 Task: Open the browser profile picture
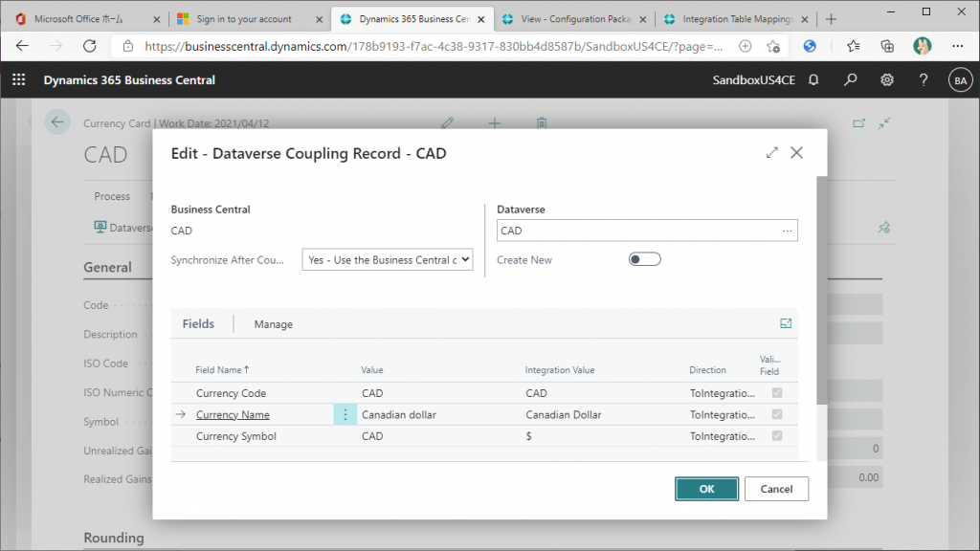tap(922, 46)
